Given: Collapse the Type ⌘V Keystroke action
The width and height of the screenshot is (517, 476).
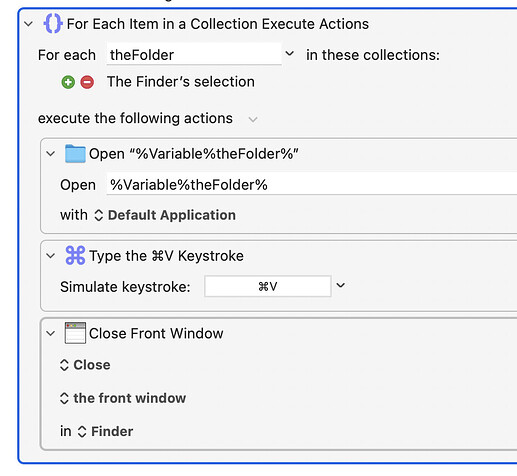Looking at the screenshot, I should (51, 256).
